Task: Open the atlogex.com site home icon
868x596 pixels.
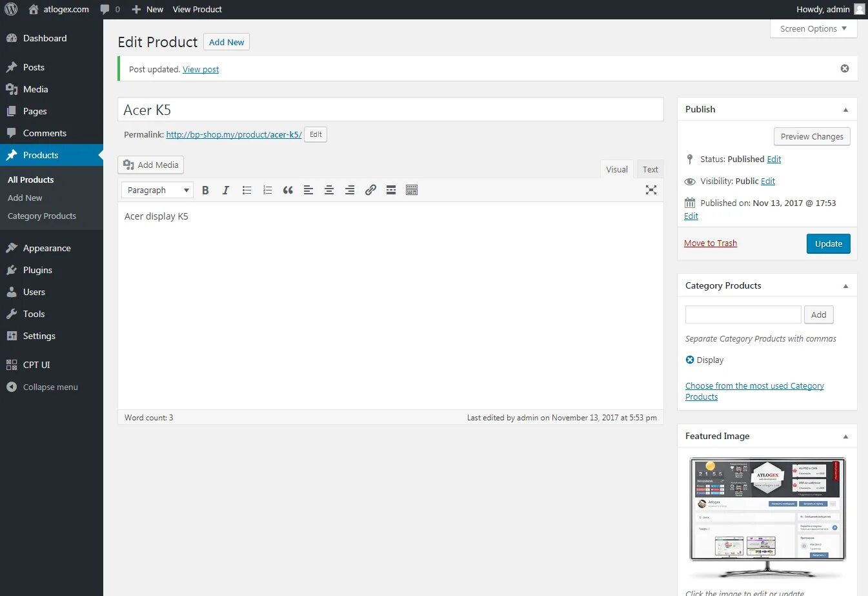Action: pyautogui.click(x=34, y=9)
